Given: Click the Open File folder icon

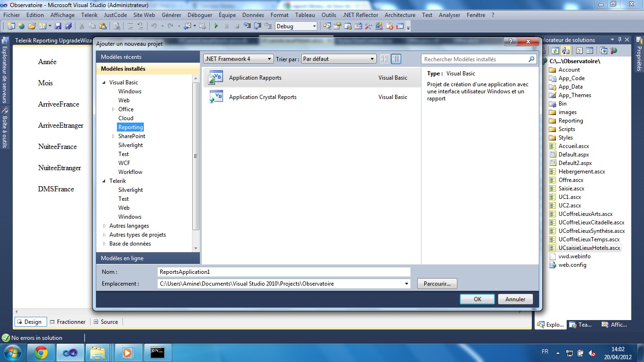Looking at the screenshot, I should pyautogui.click(x=33, y=26).
